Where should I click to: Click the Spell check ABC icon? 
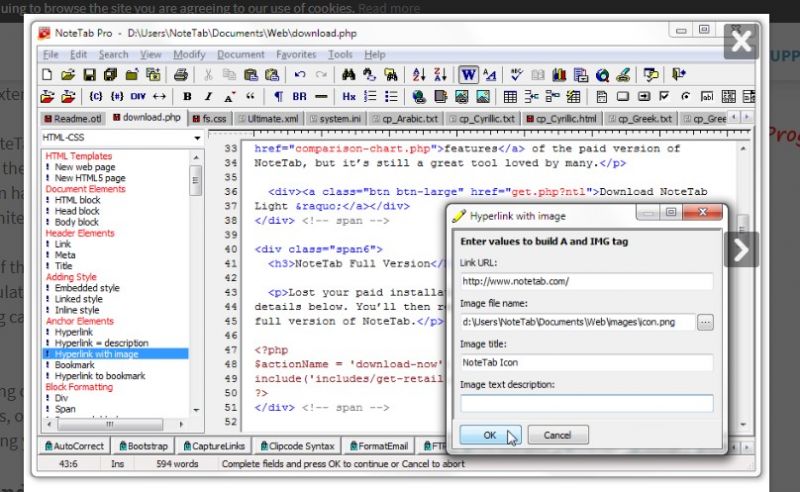pyautogui.click(x=516, y=75)
